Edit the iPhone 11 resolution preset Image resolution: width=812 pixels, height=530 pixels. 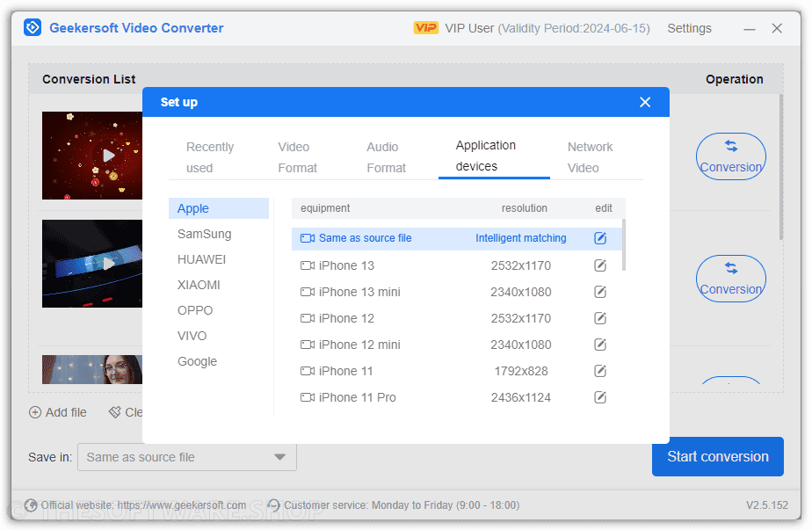click(599, 372)
